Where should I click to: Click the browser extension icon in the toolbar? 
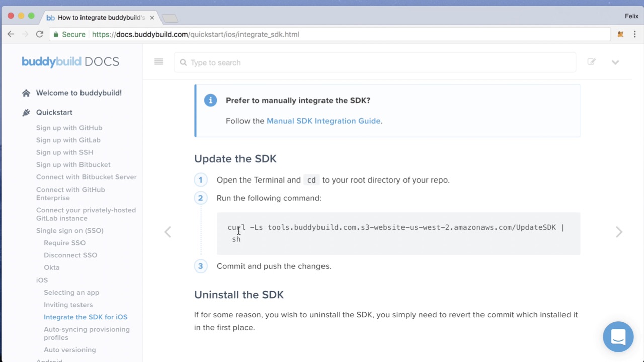click(x=620, y=34)
